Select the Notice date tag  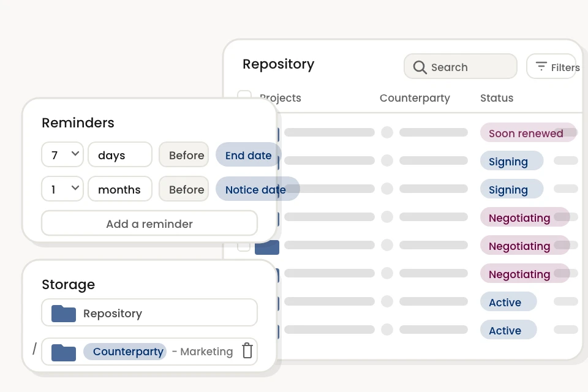257,189
